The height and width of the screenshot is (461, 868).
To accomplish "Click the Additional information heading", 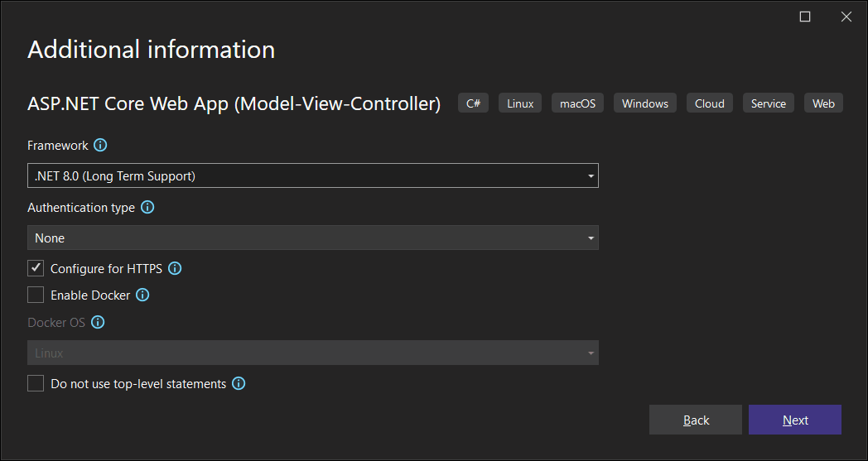I will click(x=151, y=50).
